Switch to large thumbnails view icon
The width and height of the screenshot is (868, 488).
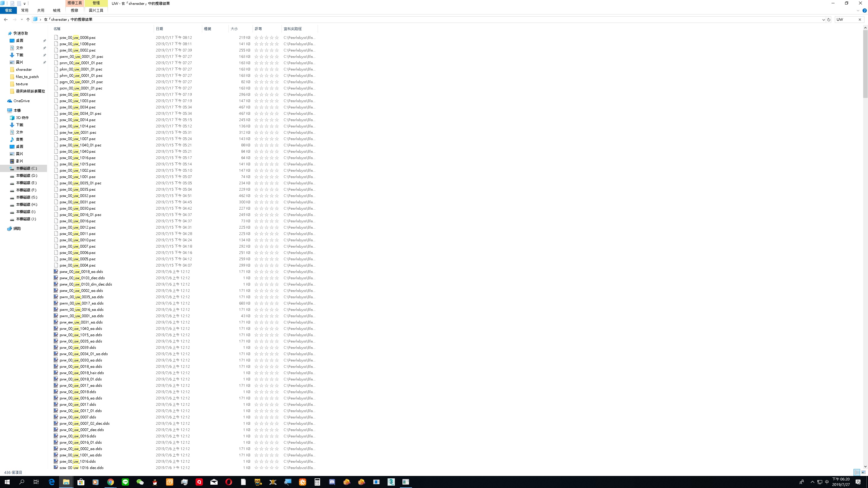[x=863, y=472]
